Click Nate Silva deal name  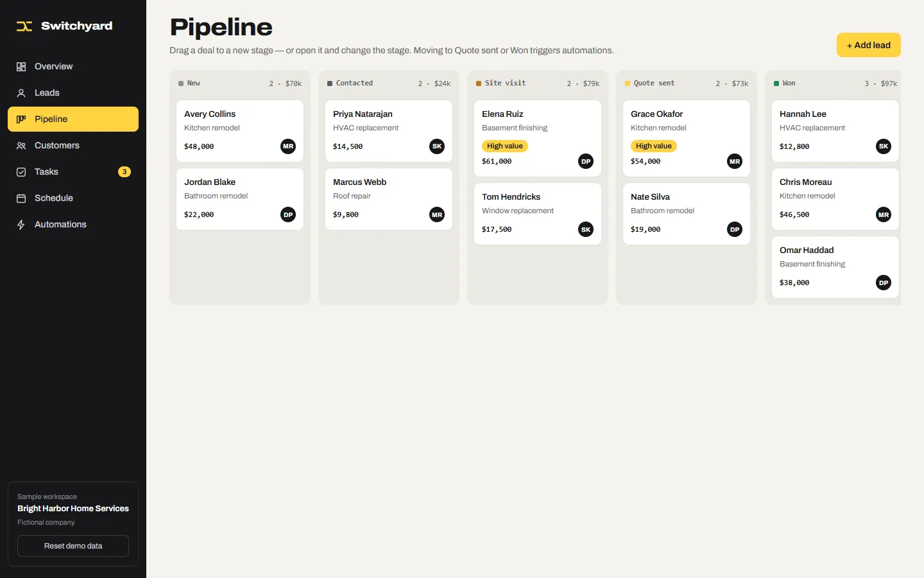(x=650, y=197)
